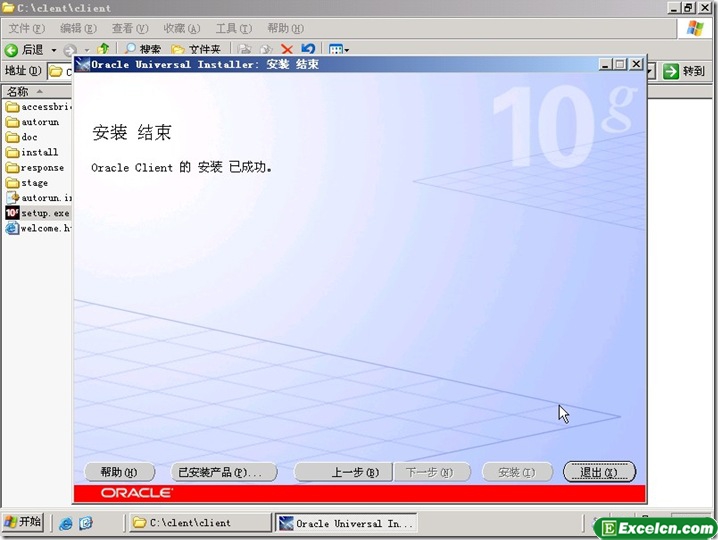Click the 帮助(H) button in Oracle installer
This screenshot has height=540, width=718.
(x=119, y=472)
